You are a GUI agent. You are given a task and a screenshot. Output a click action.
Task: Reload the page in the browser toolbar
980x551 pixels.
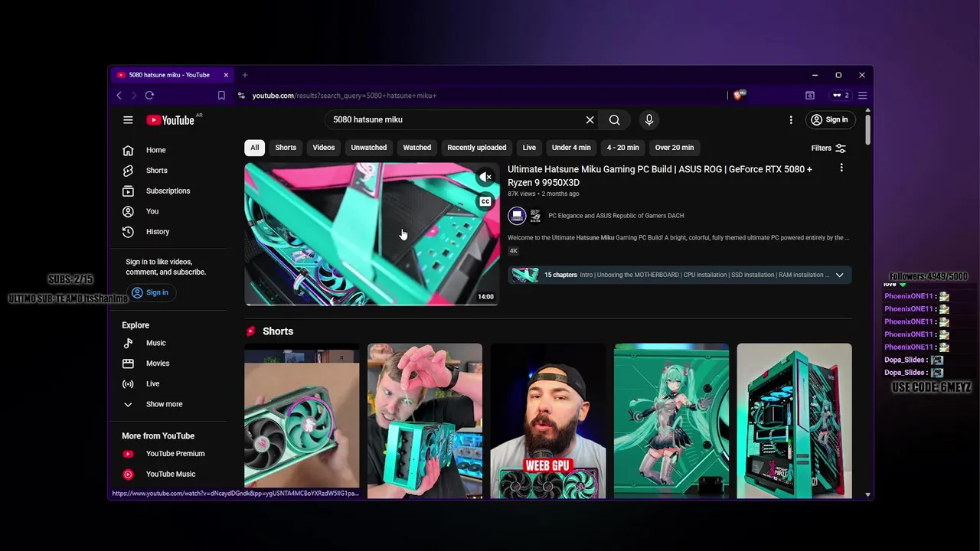click(149, 96)
